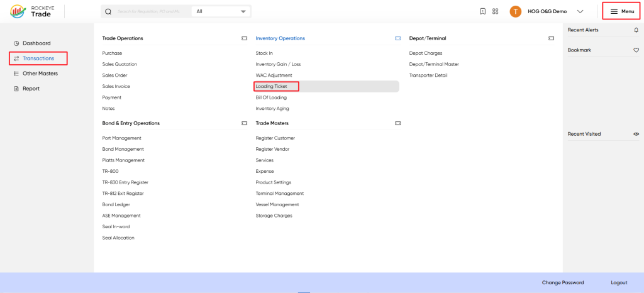Open Services under Trade Masters

click(265, 160)
